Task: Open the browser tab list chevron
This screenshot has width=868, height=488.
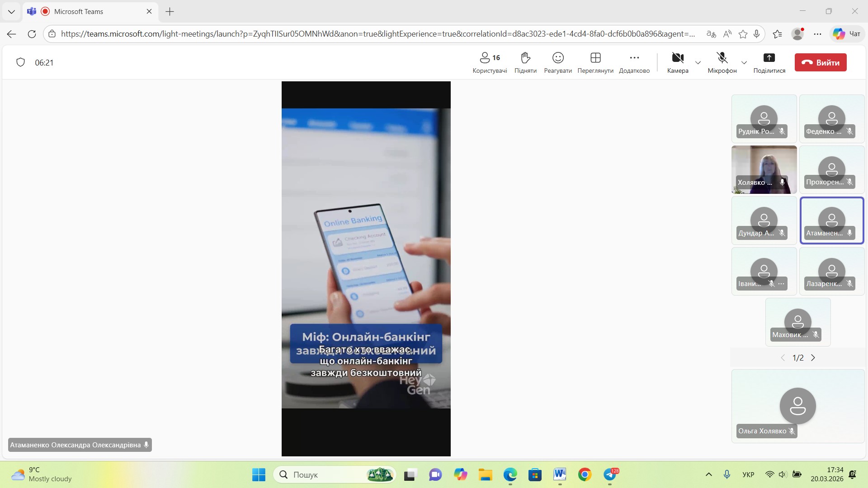Action: pyautogui.click(x=11, y=11)
